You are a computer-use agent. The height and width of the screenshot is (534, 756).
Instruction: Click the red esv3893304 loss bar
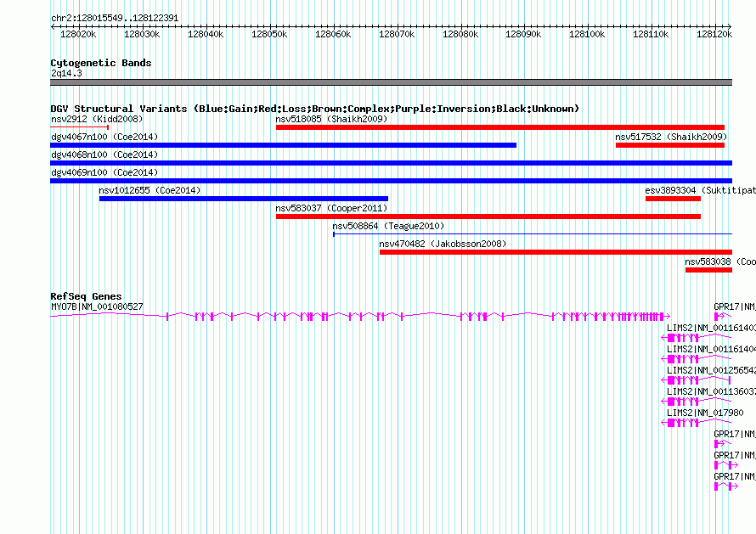[x=673, y=199]
